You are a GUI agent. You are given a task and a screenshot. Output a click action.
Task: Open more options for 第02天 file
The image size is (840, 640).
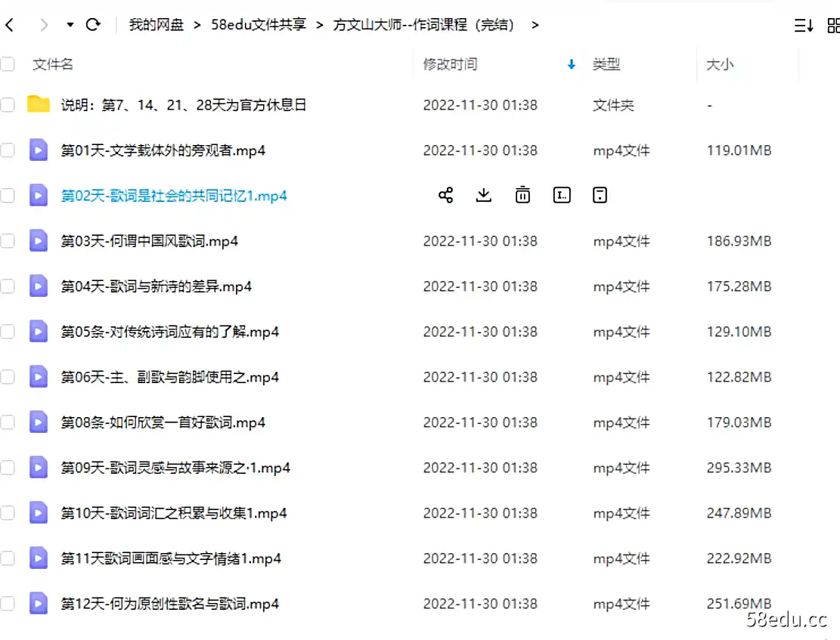click(x=600, y=195)
